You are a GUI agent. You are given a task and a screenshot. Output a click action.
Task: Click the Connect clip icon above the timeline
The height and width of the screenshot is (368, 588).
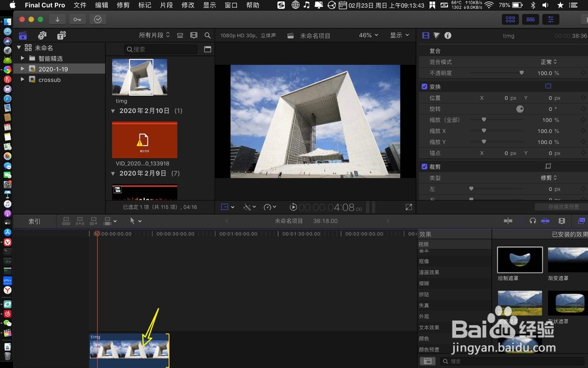point(66,221)
